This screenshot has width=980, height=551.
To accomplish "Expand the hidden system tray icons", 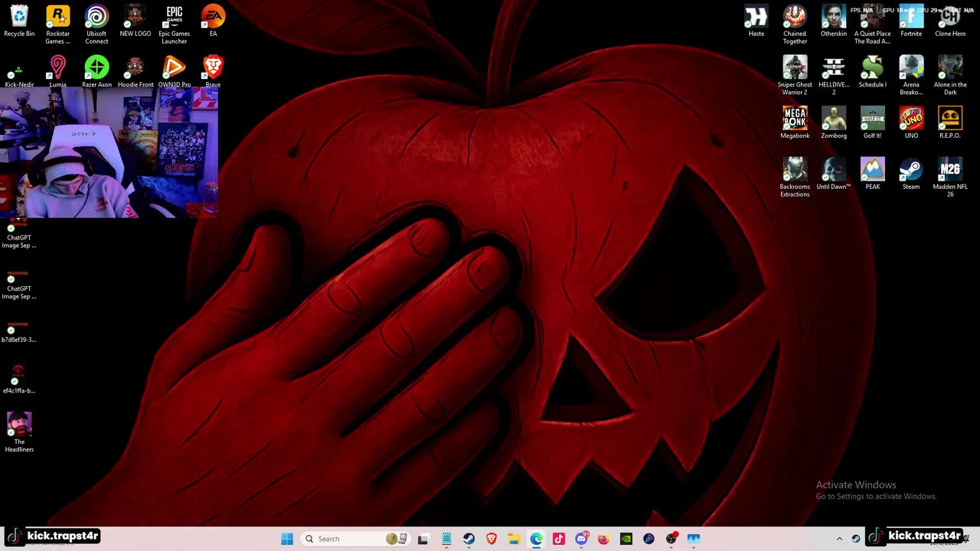I will coord(839,539).
